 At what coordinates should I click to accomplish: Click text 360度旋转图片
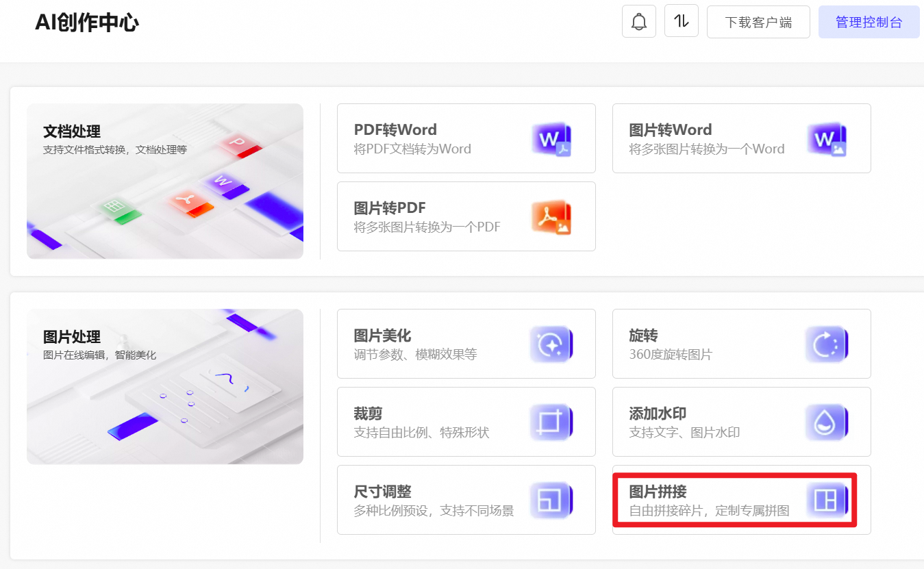coord(671,355)
